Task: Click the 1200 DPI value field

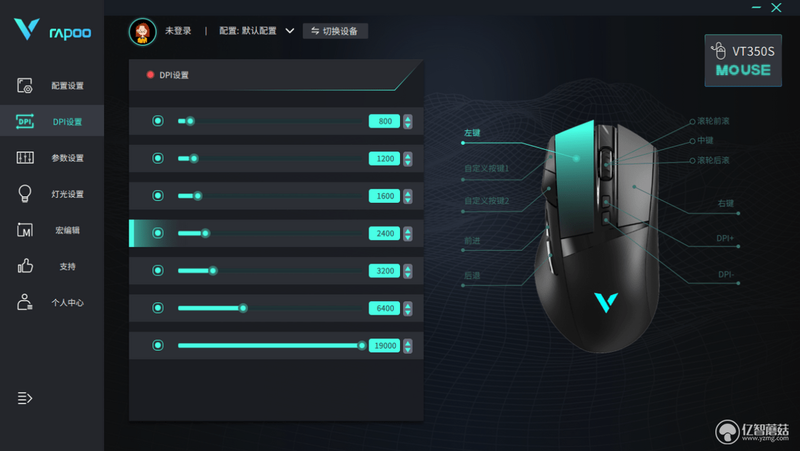Action: pyautogui.click(x=384, y=159)
